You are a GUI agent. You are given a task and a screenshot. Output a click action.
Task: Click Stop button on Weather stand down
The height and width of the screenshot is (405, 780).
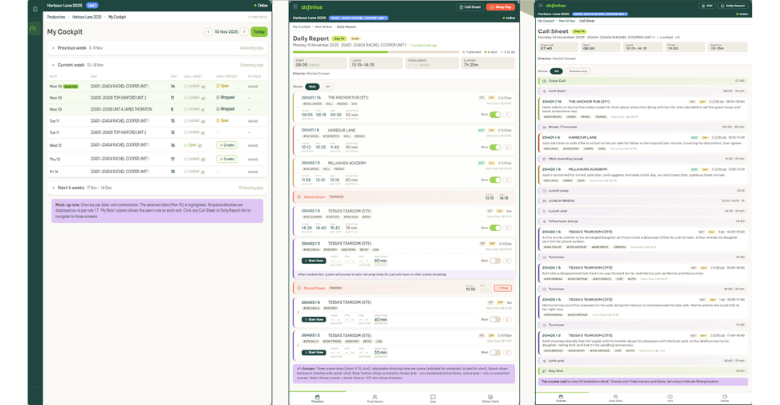point(503,288)
